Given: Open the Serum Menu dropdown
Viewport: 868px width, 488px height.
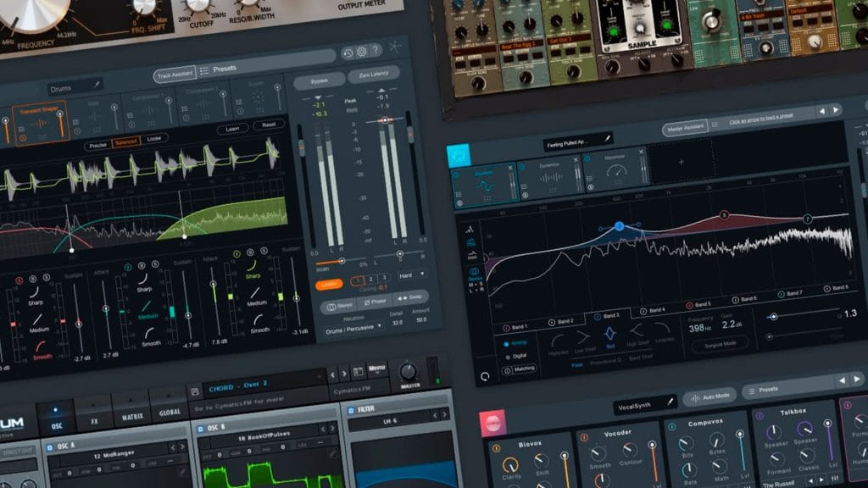Looking at the screenshot, I should [377, 368].
